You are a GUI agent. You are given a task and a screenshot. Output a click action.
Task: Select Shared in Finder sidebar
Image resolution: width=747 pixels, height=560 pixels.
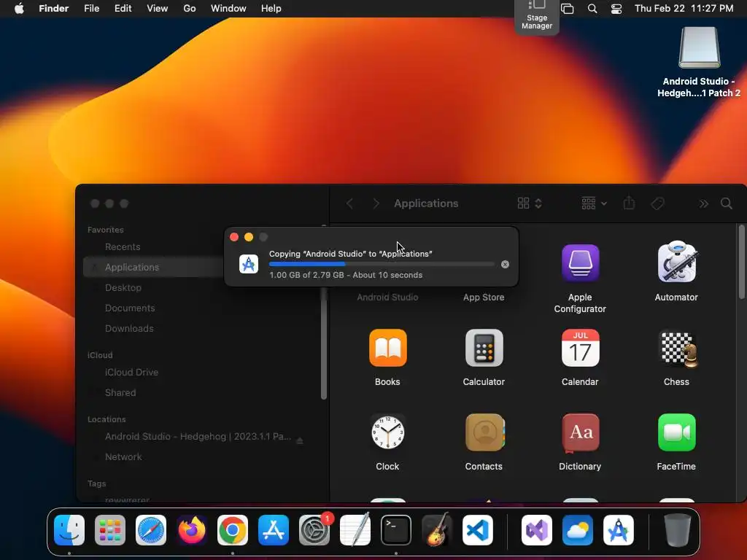(x=120, y=393)
